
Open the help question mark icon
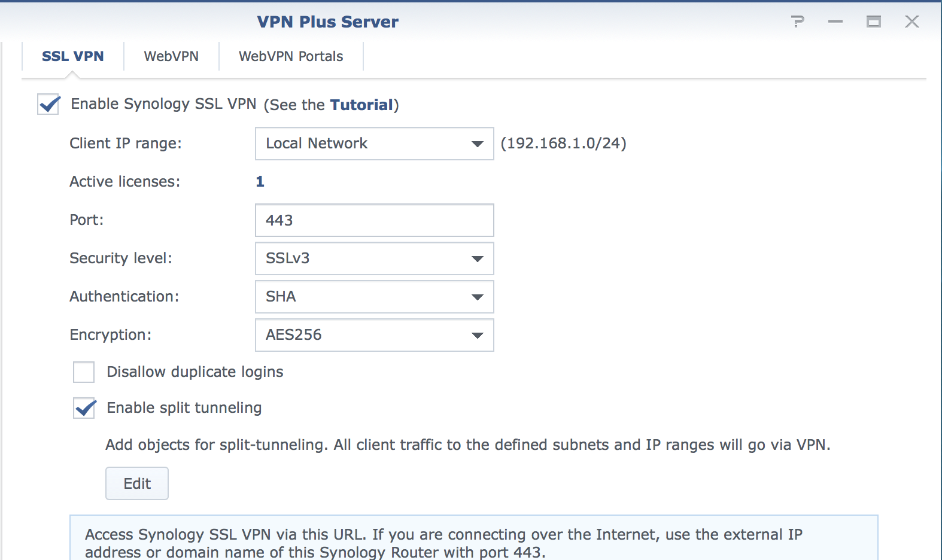[x=798, y=22]
